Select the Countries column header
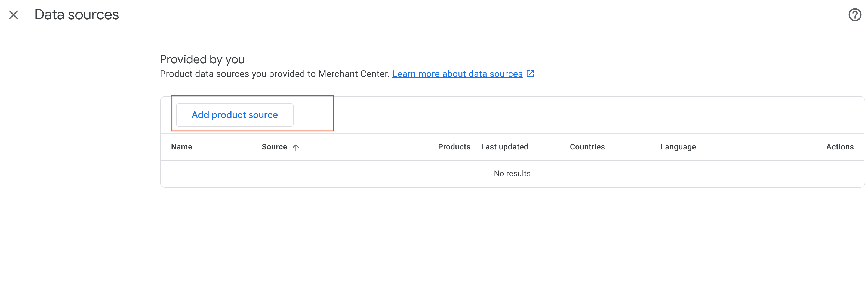The height and width of the screenshot is (282, 868). pos(587,147)
